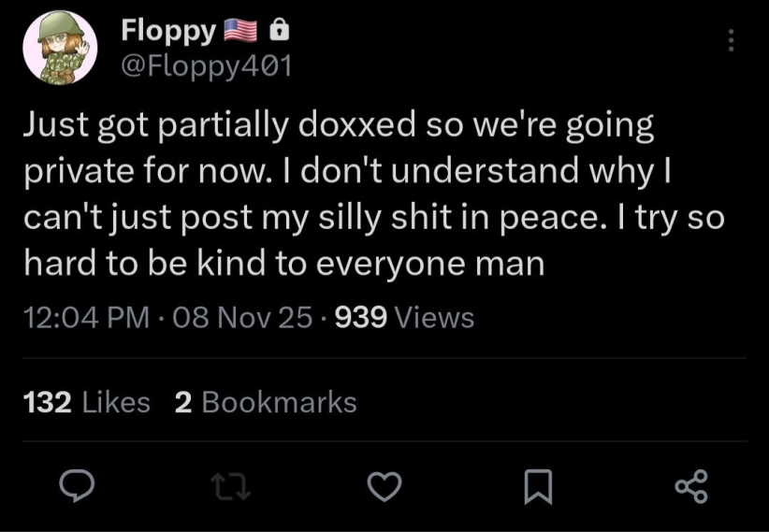The image size is (769, 532).
Task: Click the 2 bookmarks count number
Action: [x=183, y=402]
